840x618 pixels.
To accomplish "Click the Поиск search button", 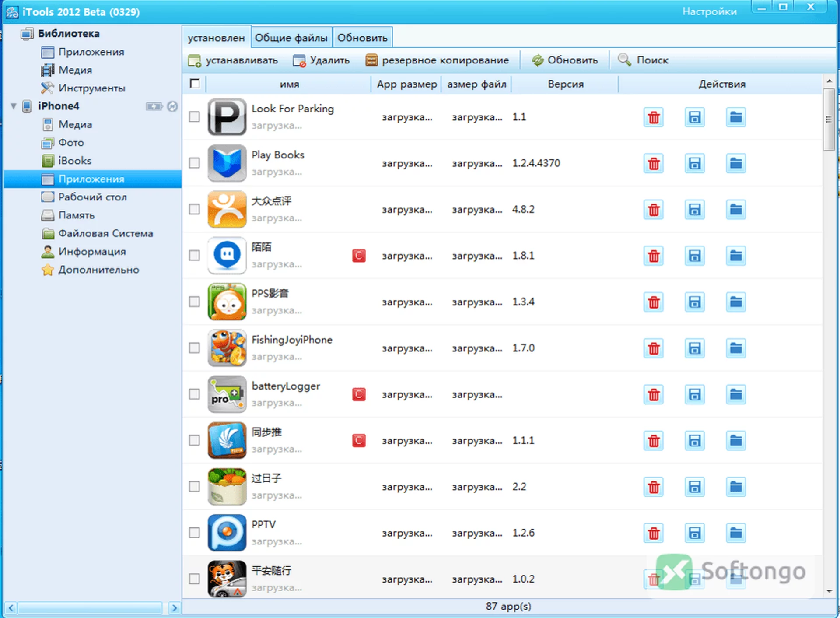I will [643, 60].
